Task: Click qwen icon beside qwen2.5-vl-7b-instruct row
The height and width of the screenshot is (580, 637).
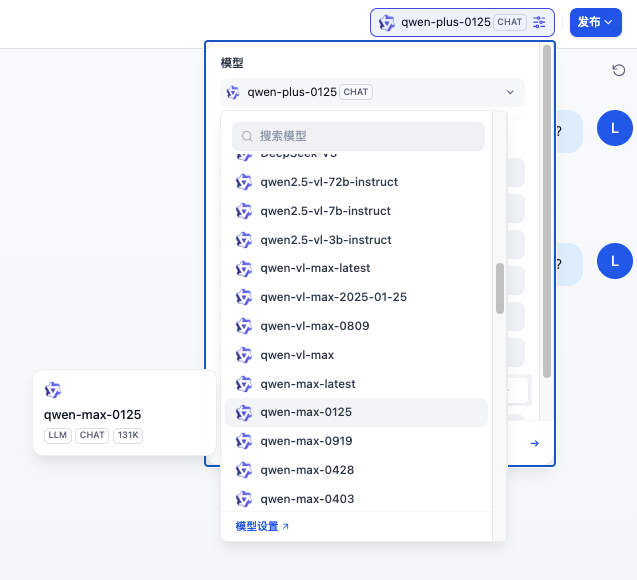Action: pyautogui.click(x=244, y=211)
